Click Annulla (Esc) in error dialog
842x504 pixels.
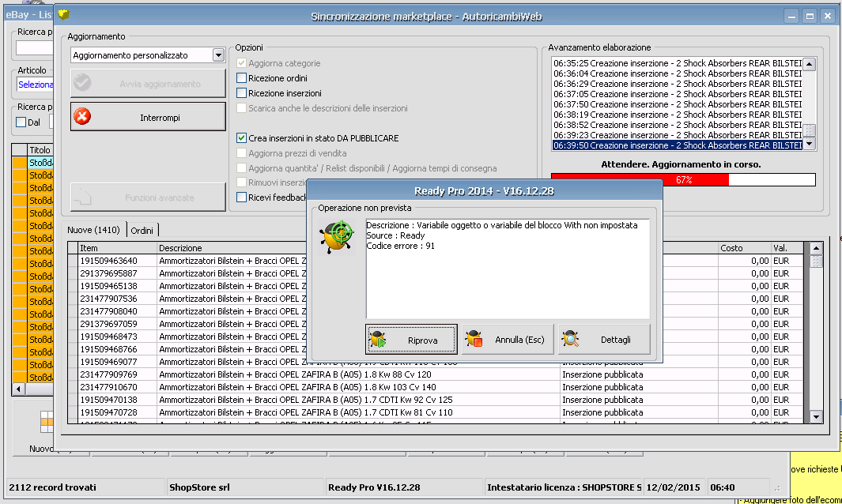[508, 339]
